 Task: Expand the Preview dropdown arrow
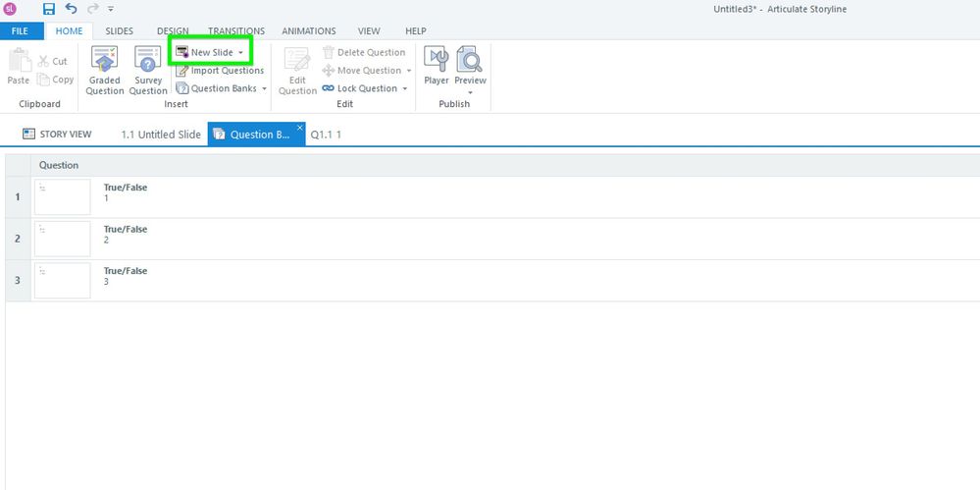point(470,92)
